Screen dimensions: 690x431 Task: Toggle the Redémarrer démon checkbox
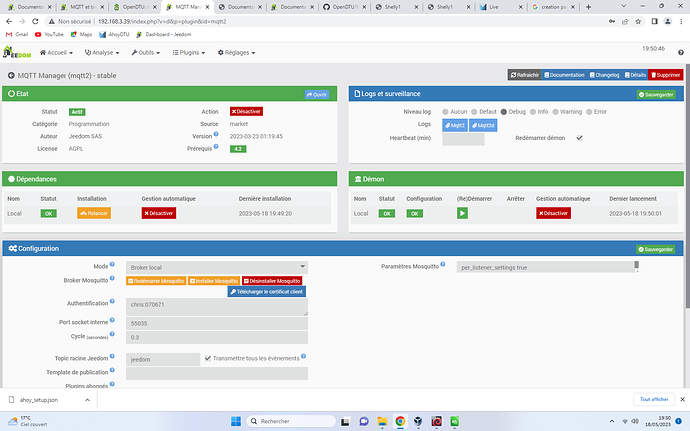[x=580, y=138]
